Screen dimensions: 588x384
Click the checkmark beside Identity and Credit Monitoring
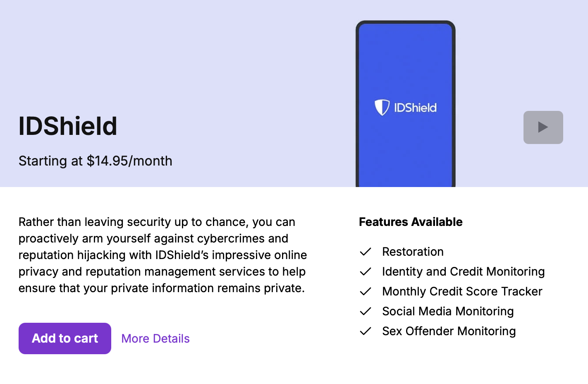tap(366, 271)
